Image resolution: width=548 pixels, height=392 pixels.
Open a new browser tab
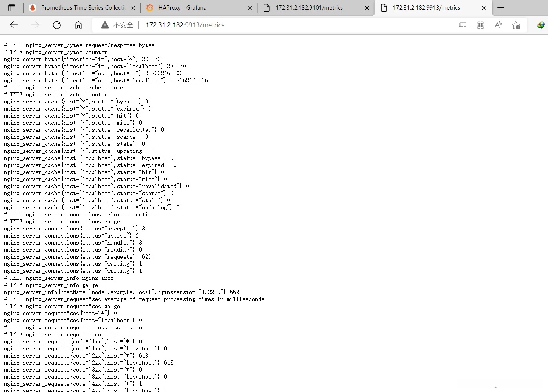click(x=501, y=8)
